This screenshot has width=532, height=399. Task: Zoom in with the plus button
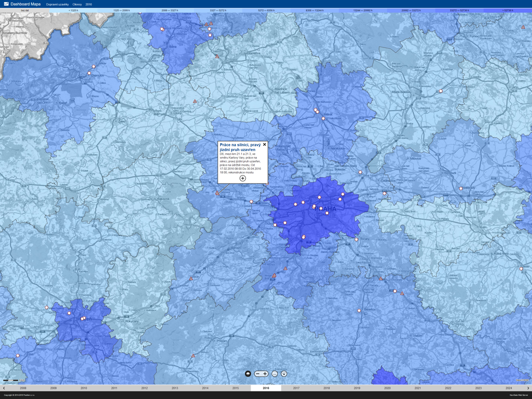[x=265, y=373]
